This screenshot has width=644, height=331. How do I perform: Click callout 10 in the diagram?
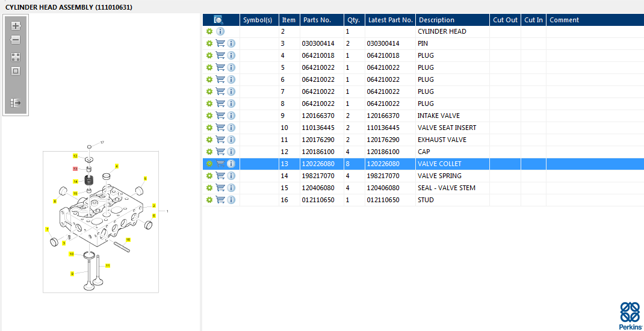[71, 254]
